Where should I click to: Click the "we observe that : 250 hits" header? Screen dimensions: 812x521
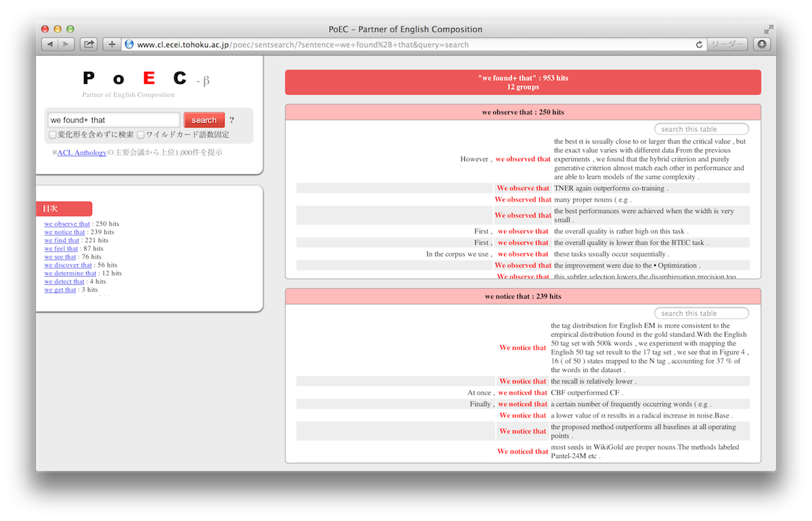(523, 112)
